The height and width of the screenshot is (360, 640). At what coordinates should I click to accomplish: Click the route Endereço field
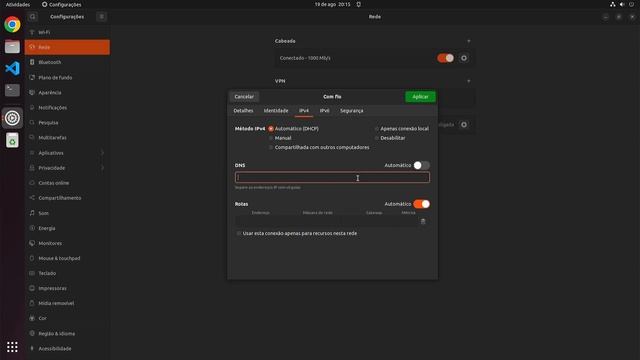[260, 221]
